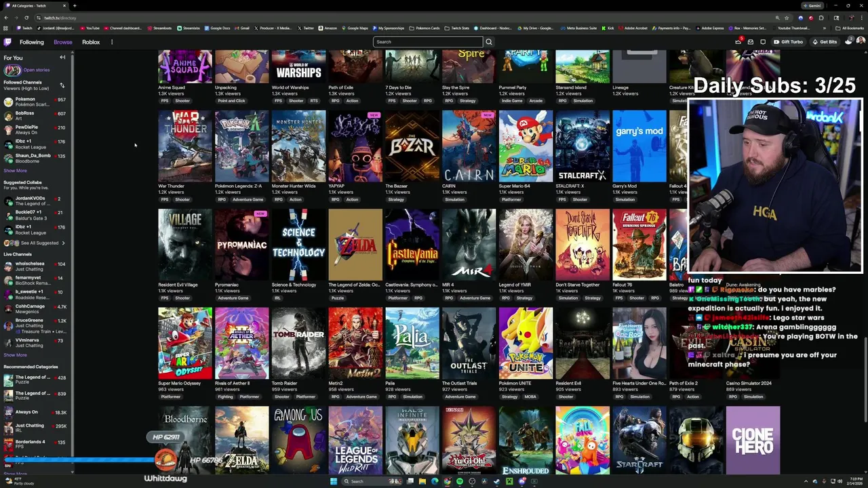Image resolution: width=868 pixels, height=488 pixels.
Task: Collapse the For You sidebar
Action: click(62, 58)
